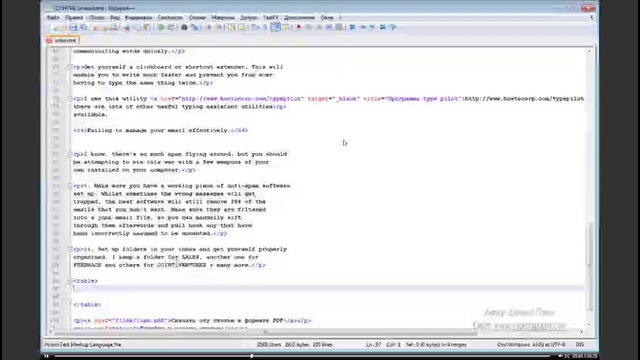Click the Zoom Out toolbar icon
This screenshot has width=640, height=360.
[x=219, y=27]
